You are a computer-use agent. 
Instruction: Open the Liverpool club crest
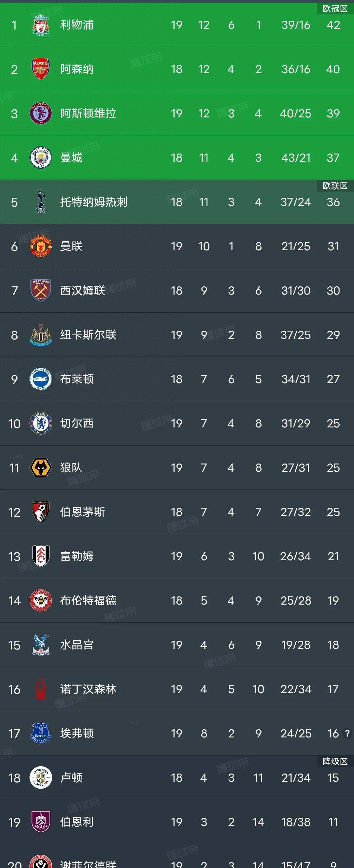click(x=41, y=25)
